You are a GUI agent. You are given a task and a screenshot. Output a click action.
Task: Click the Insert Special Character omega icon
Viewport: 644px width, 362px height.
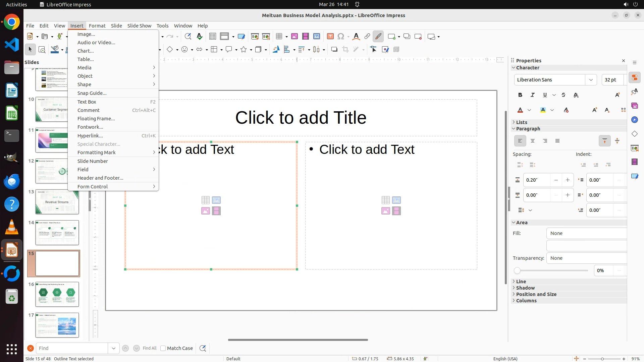pos(341,37)
